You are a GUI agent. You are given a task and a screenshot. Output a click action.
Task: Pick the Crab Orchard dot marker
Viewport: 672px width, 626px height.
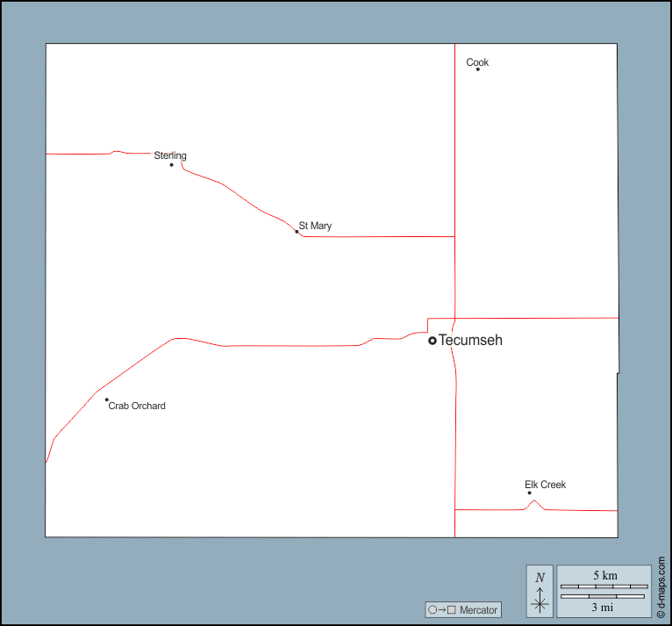click(107, 399)
